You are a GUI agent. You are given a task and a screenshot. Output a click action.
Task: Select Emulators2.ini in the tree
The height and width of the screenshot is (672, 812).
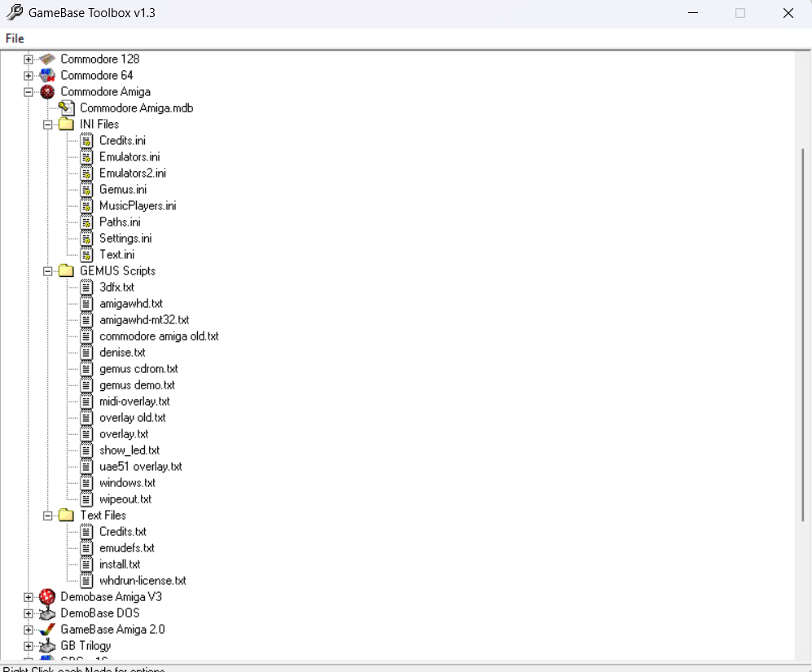pos(133,173)
